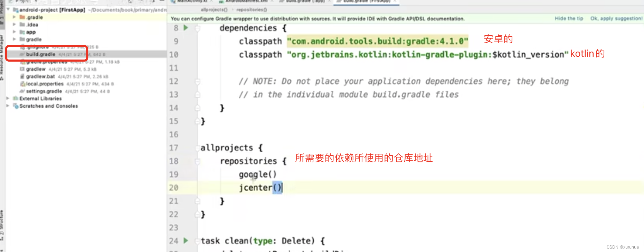Screen dimensions: 644x252
Task: Click the android-project module icon
Action: 16,10
